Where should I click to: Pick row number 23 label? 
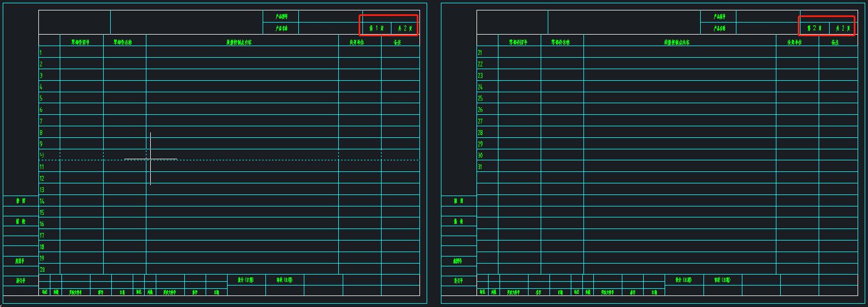click(x=480, y=76)
